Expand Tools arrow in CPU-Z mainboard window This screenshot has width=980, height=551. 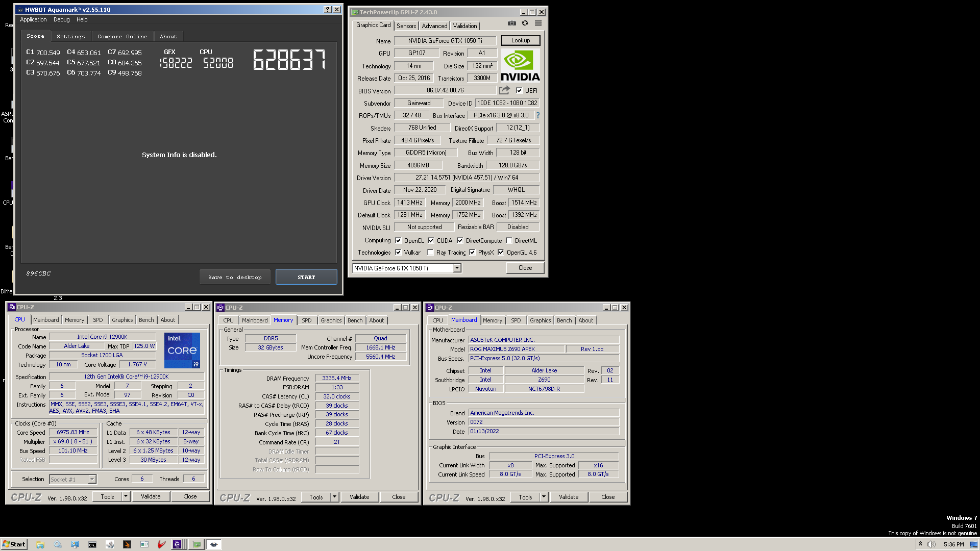pos(544,497)
